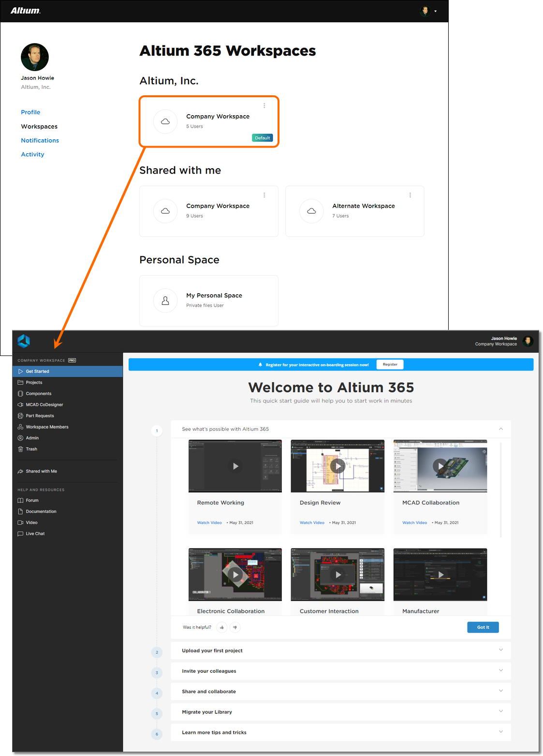Screen dimensions: 543x756
Task: Play the Remote Working video
Action: coord(235,466)
